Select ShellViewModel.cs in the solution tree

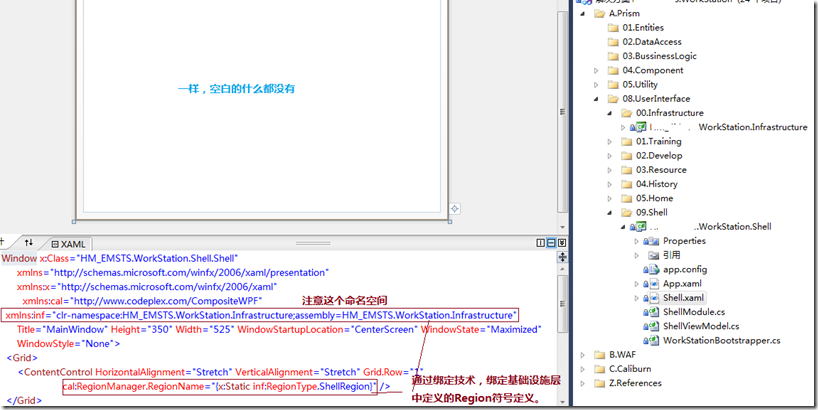[701, 326]
